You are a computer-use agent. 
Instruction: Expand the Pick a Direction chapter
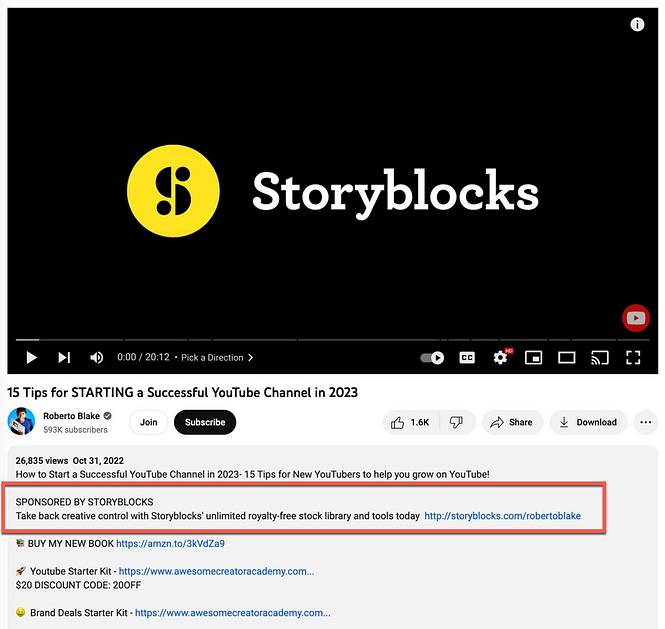tap(217, 358)
